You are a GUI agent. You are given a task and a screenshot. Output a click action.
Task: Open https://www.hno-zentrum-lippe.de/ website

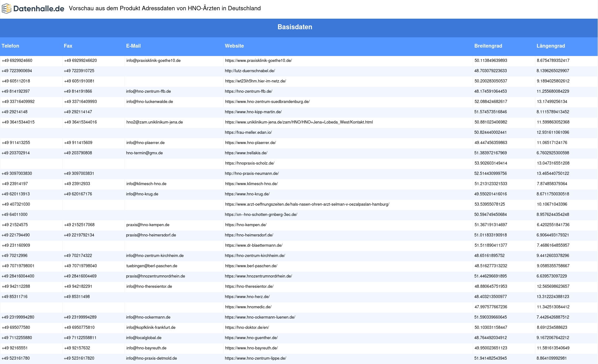(x=256, y=358)
